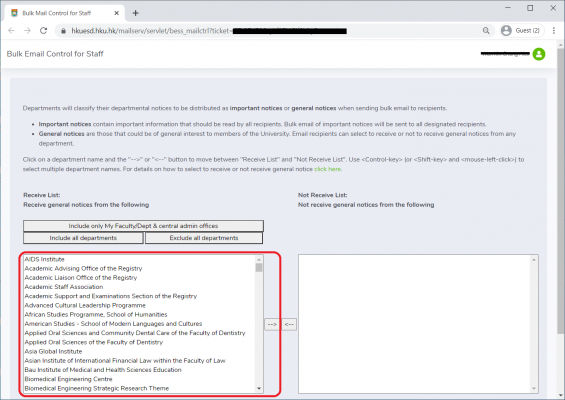Click the green user avatar icon

(539, 54)
